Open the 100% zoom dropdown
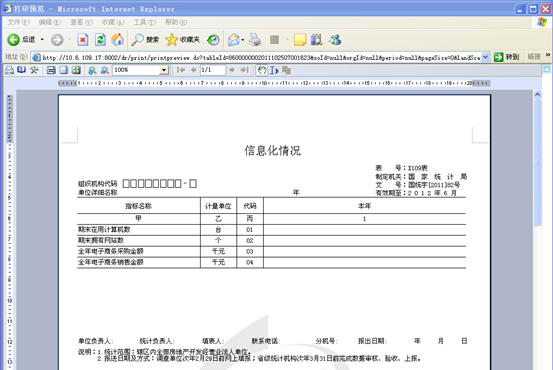This screenshot has width=553, height=370. click(164, 70)
